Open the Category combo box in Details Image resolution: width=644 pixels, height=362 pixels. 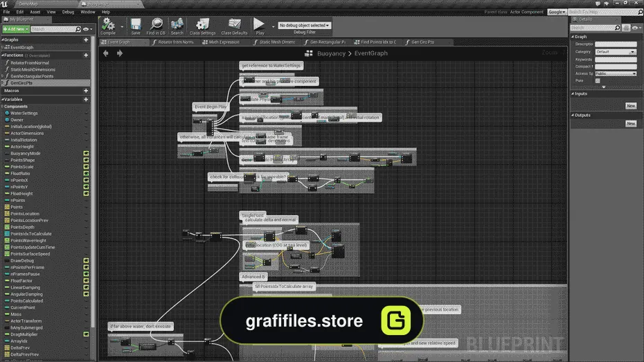(x=616, y=52)
